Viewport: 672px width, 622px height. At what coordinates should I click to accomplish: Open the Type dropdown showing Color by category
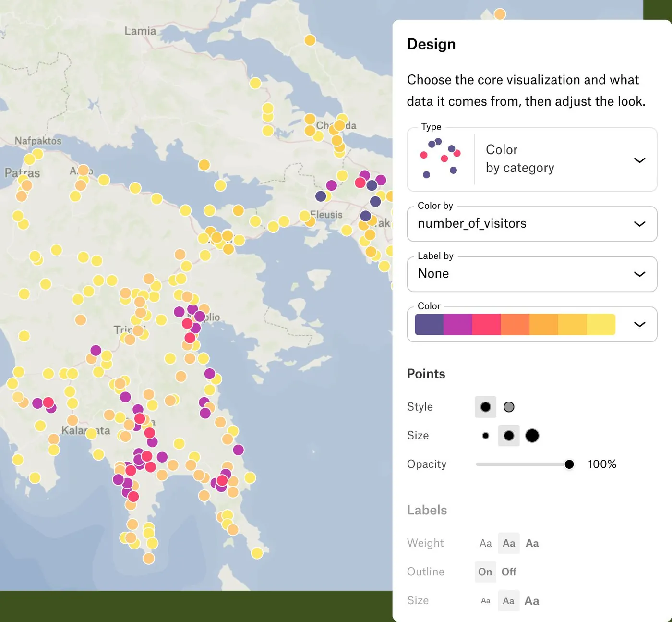tap(532, 159)
